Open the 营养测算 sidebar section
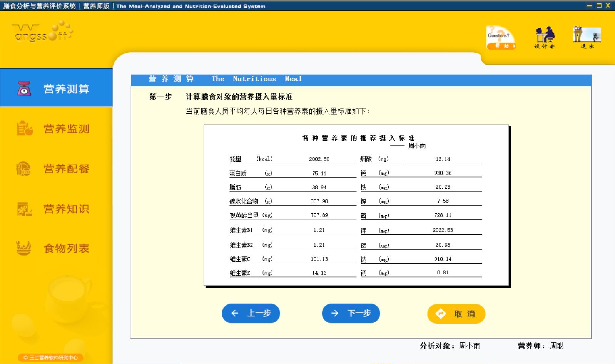 [x=56, y=88]
